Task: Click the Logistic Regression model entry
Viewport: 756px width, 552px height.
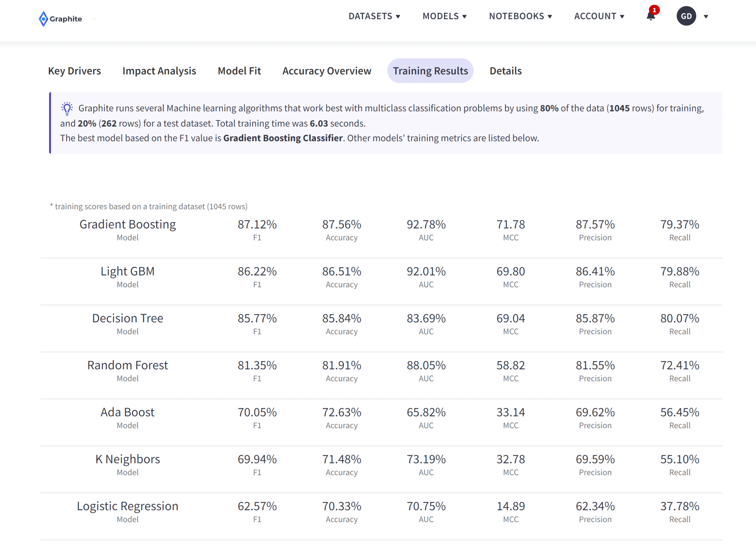Action: coord(128,506)
